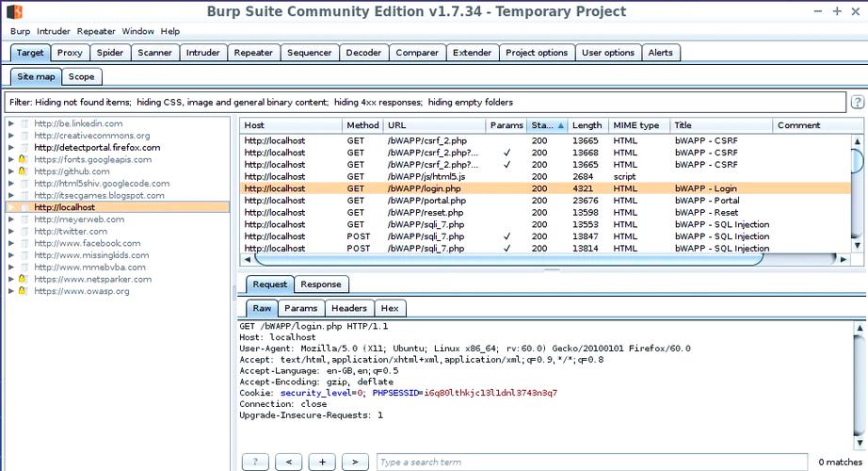Image resolution: width=868 pixels, height=471 pixels.
Task: Click the page icon beside creativecommons.org
Action: pyautogui.click(x=24, y=136)
